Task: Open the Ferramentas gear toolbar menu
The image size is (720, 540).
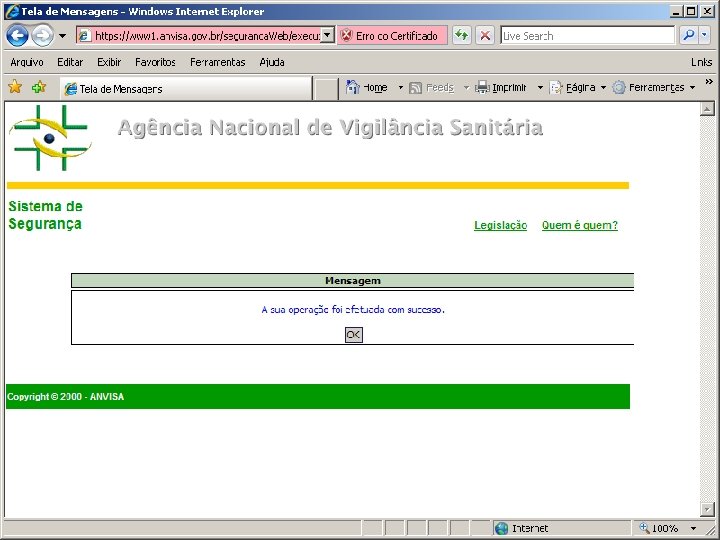Action: 654,87
